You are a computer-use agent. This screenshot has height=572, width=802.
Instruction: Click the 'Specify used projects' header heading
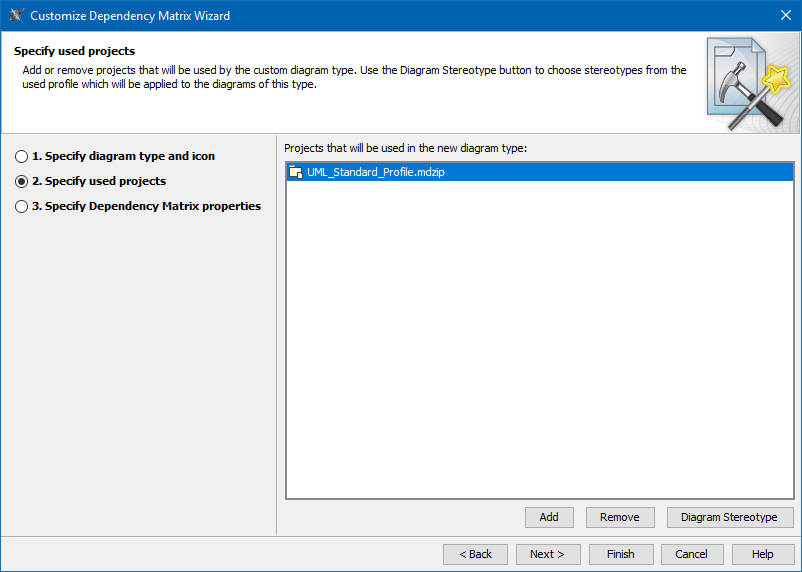click(x=74, y=51)
